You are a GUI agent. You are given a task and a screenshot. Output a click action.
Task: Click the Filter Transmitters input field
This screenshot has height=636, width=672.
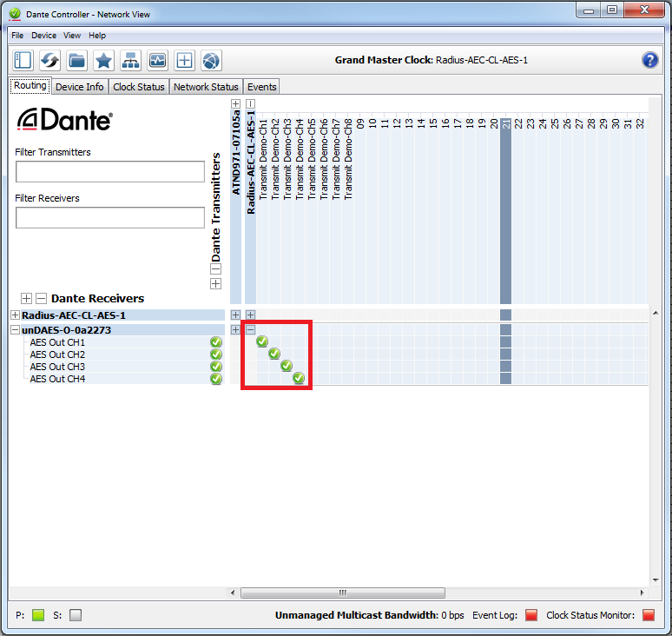pyautogui.click(x=110, y=171)
